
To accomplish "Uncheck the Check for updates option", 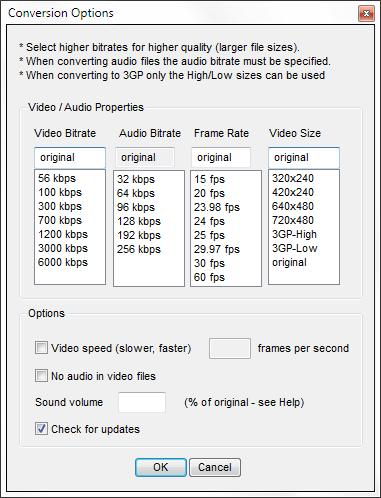I will click(41, 429).
